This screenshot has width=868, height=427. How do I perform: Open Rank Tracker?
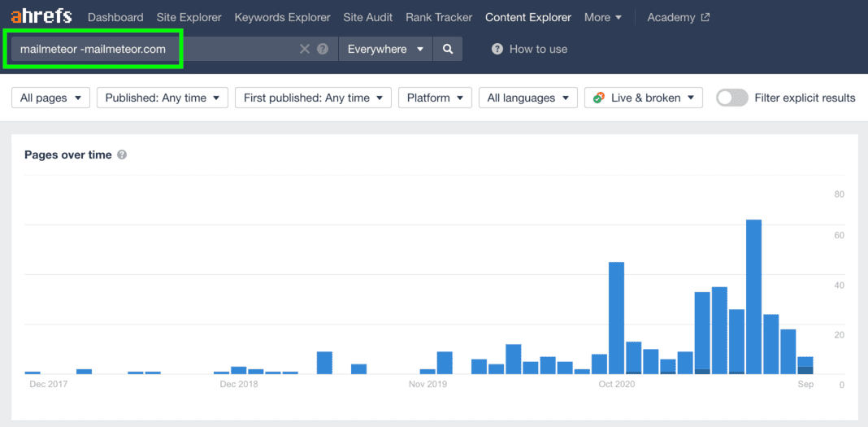[x=439, y=17]
